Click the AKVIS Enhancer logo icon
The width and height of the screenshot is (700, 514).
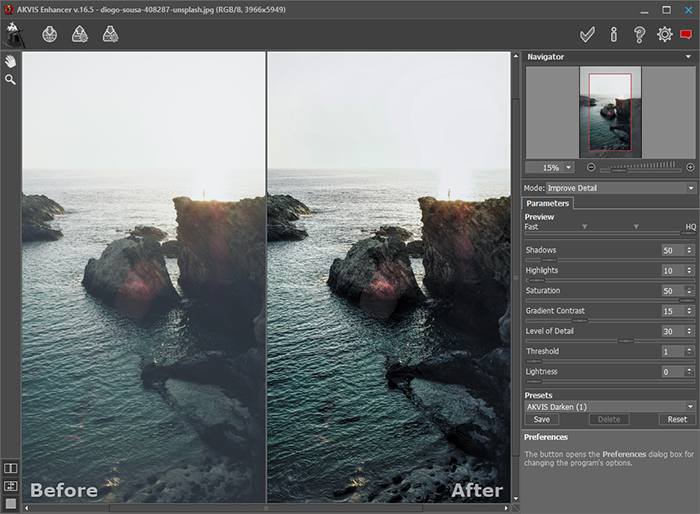(x=14, y=34)
